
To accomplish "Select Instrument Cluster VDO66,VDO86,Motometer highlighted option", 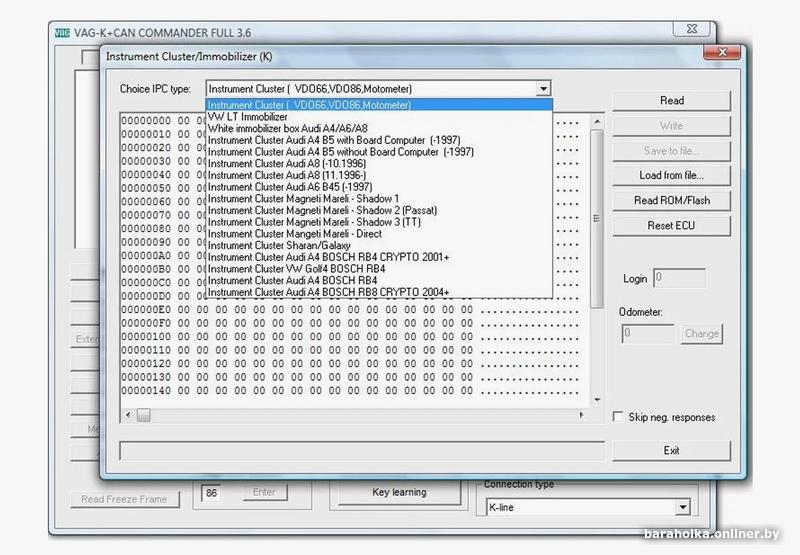I will pyautogui.click(x=379, y=105).
